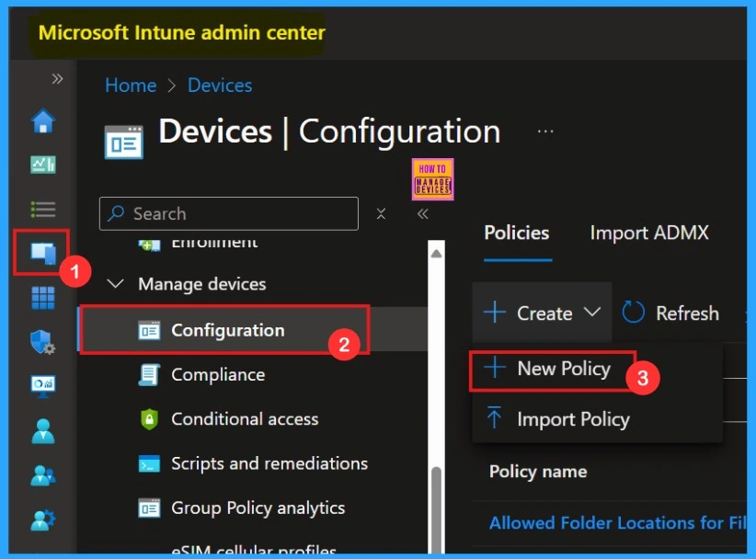Focus the Search input field
This screenshot has height=559, width=756.
(x=228, y=213)
